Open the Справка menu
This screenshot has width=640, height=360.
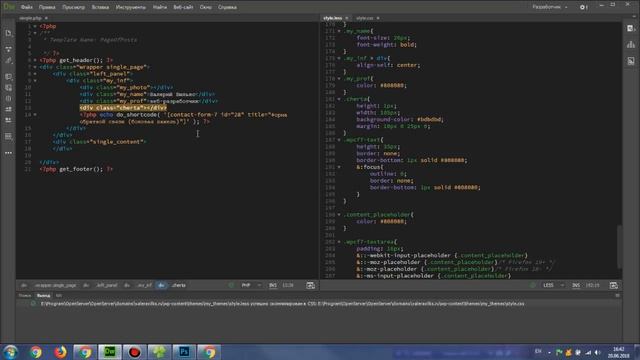click(x=227, y=7)
